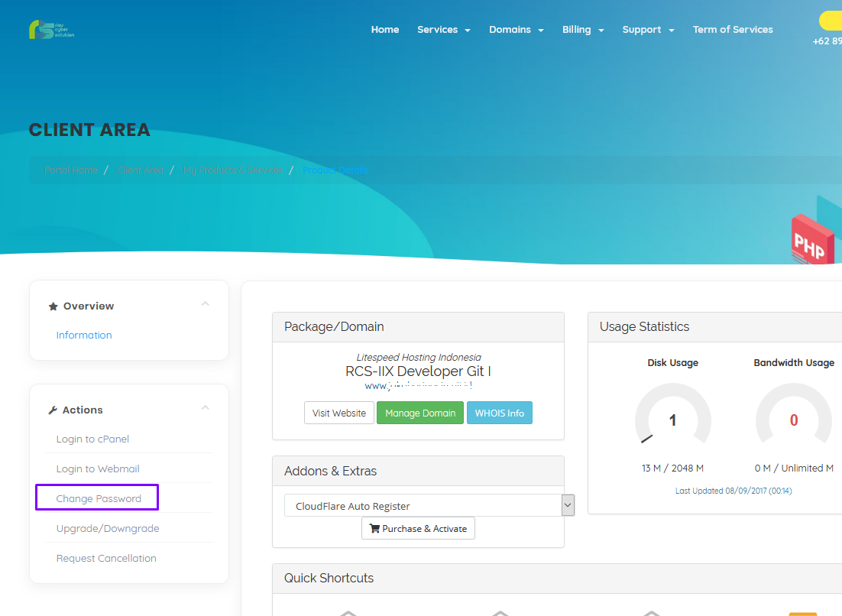Open the Information overview link
The image size is (842, 616).
(84, 335)
